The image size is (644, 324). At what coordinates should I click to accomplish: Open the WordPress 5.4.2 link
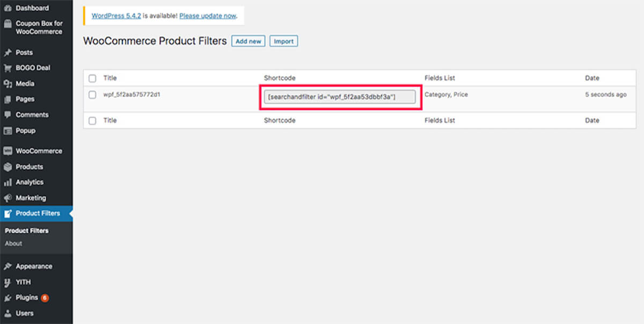(x=116, y=16)
